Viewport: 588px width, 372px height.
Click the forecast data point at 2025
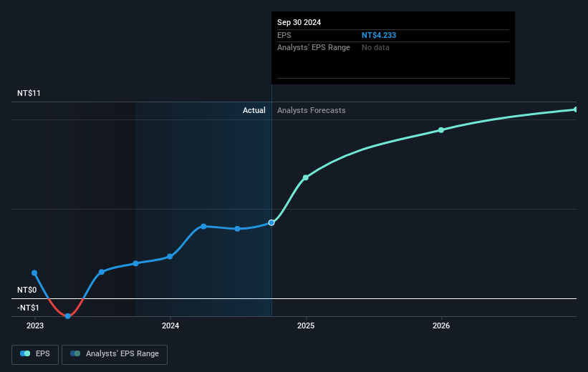(306, 177)
